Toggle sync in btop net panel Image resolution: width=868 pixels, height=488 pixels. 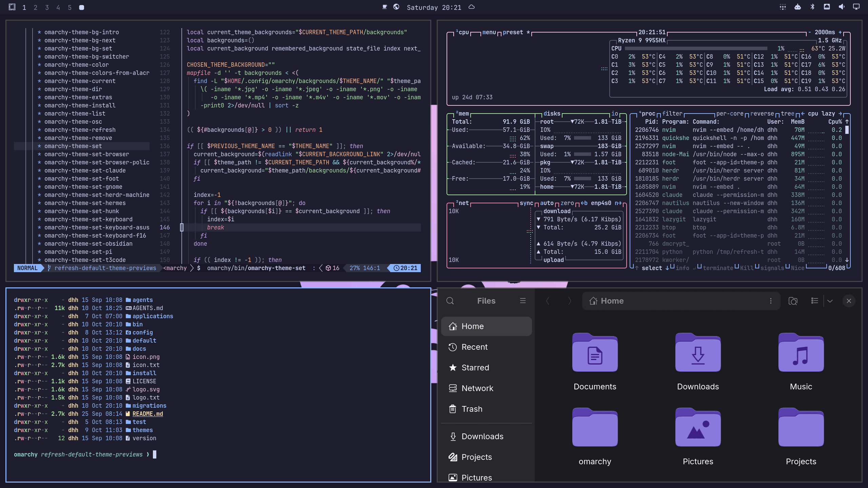click(526, 203)
